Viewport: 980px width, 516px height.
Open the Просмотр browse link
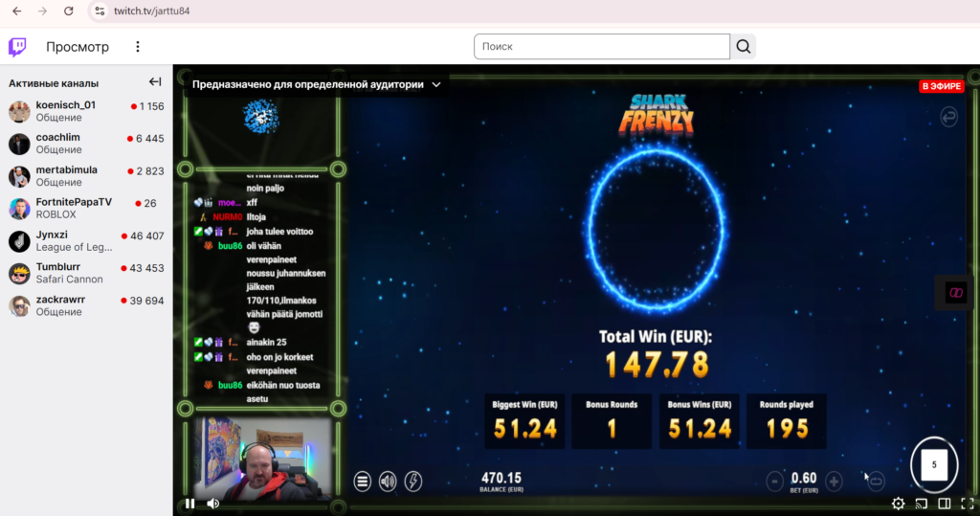tap(78, 47)
